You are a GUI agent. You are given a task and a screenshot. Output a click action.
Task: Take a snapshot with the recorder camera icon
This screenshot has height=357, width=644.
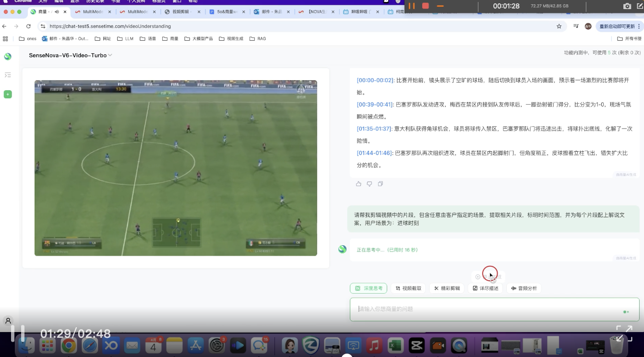click(627, 6)
